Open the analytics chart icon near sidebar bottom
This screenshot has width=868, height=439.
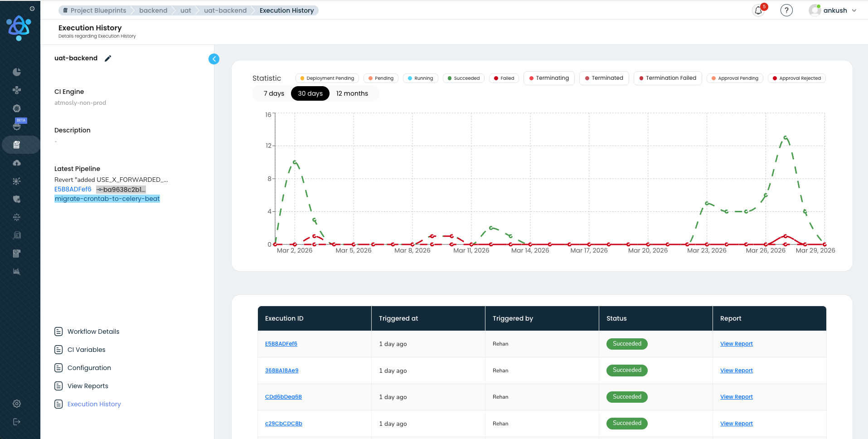click(16, 271)
